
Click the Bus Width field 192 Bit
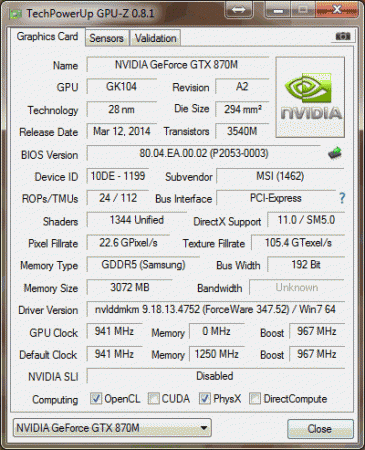coord(306,264)
